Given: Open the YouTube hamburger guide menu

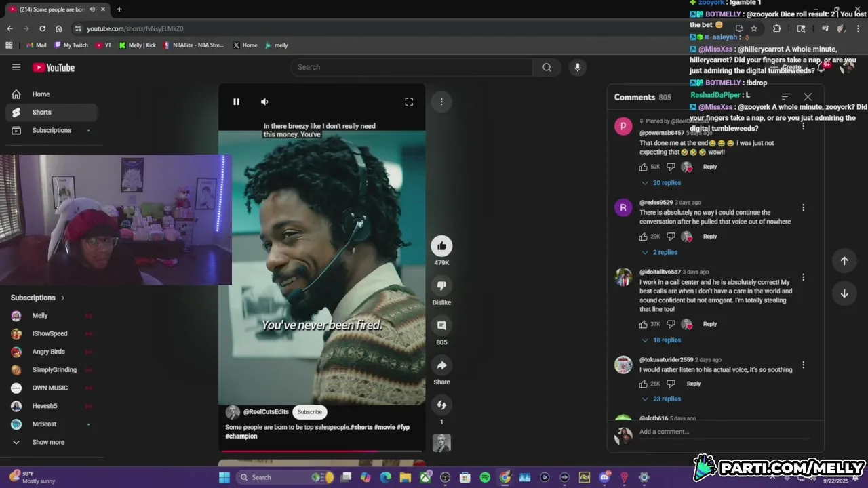Looking at the screenshot, I should [16, 67].
